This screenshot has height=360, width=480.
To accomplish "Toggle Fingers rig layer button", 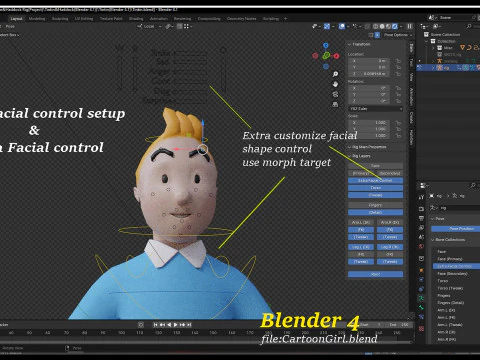I will 375,205.
